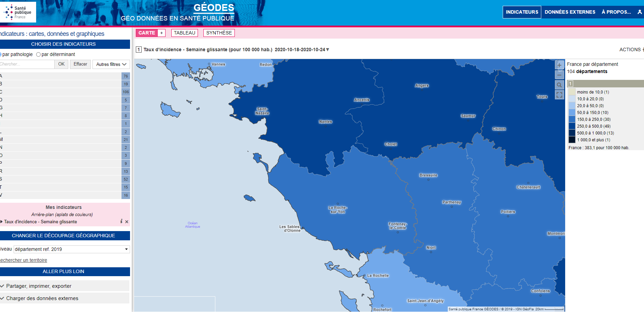
Task: Open DONNÉES EXTERNES in top navigation
Action: point(570,12)
